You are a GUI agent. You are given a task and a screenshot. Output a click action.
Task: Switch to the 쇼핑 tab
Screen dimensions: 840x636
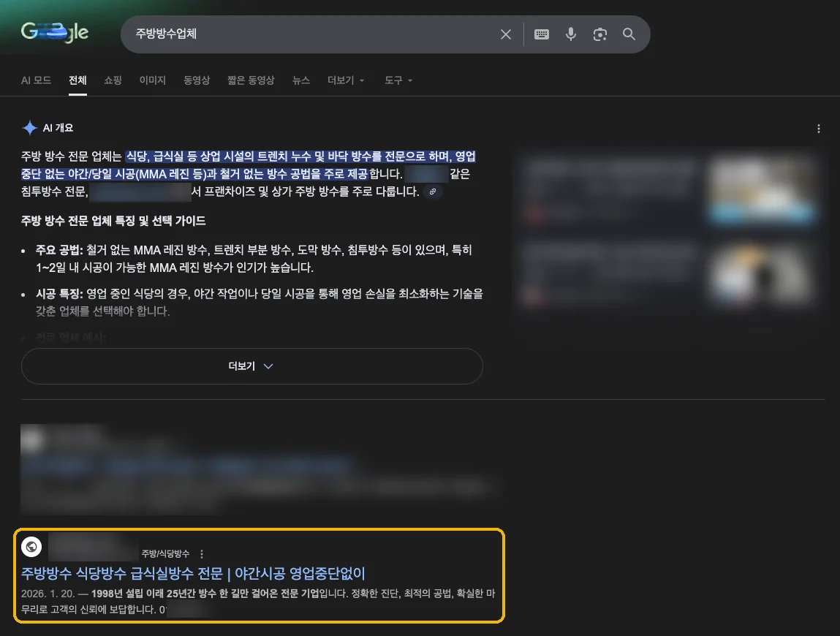(x=113, y=80)
